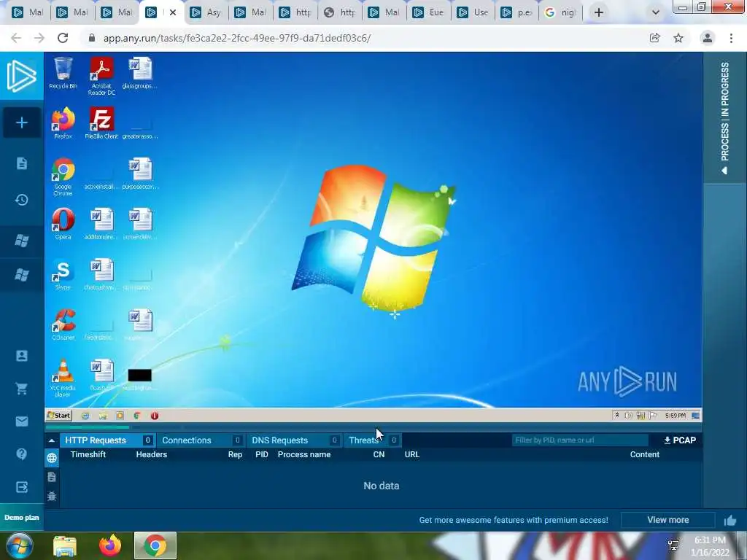Screen dimensions: 747x560
Task: Select the debug bug icon in bottom panel
Action: point(52,496)
